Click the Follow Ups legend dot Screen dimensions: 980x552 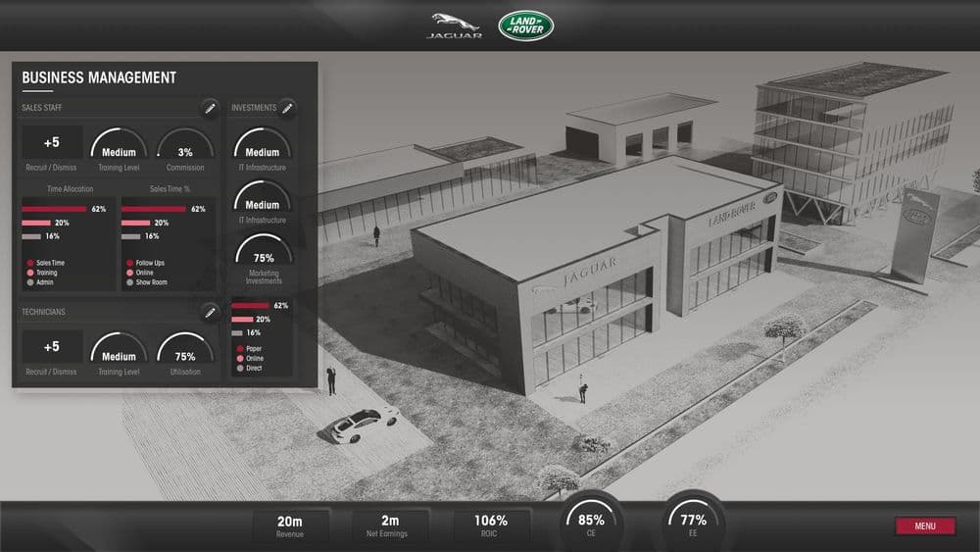pyautogui.click(x=129, y=263)
